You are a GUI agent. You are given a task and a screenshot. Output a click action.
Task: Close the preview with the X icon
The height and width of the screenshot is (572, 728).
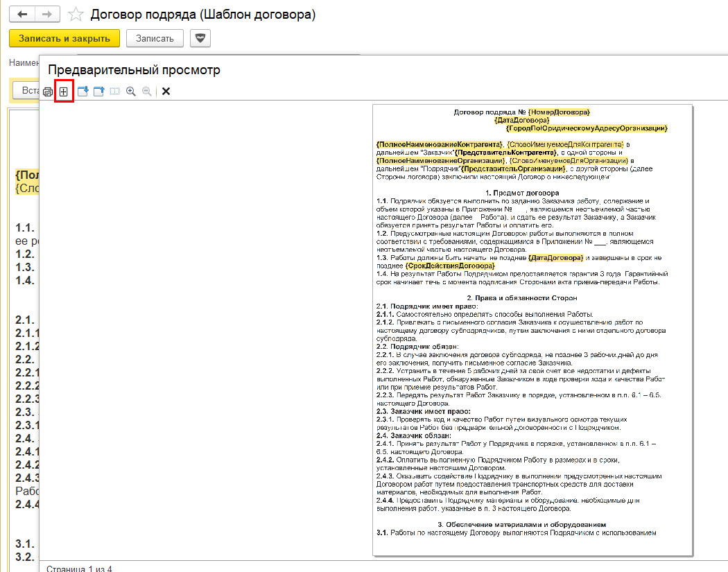click(x=166, y=92)
